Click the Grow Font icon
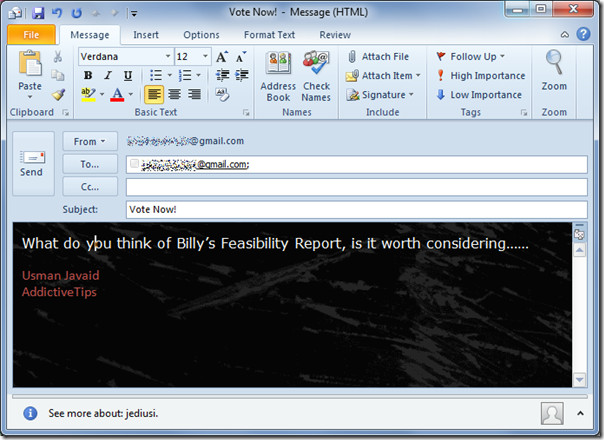The width and height of the screenshot is (604, 440). coord(222,57)
